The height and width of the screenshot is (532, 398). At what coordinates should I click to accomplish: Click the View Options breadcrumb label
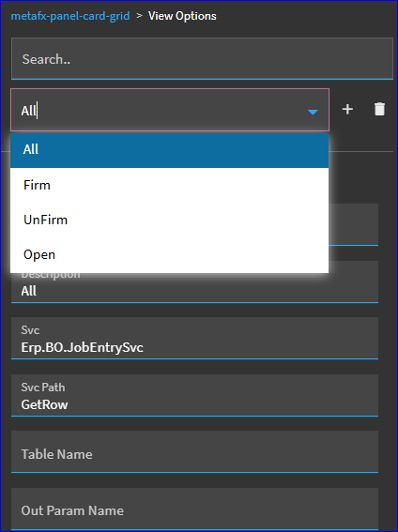182,16
